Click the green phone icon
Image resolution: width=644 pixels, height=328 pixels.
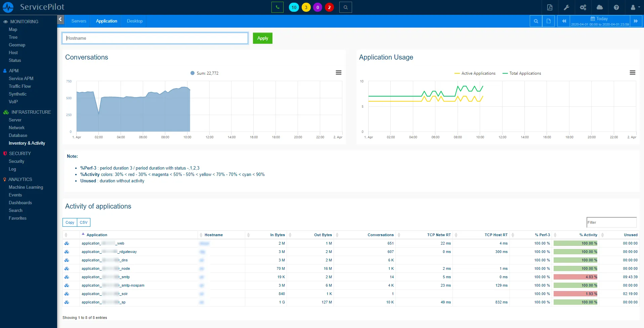click(x=277, y=7)
